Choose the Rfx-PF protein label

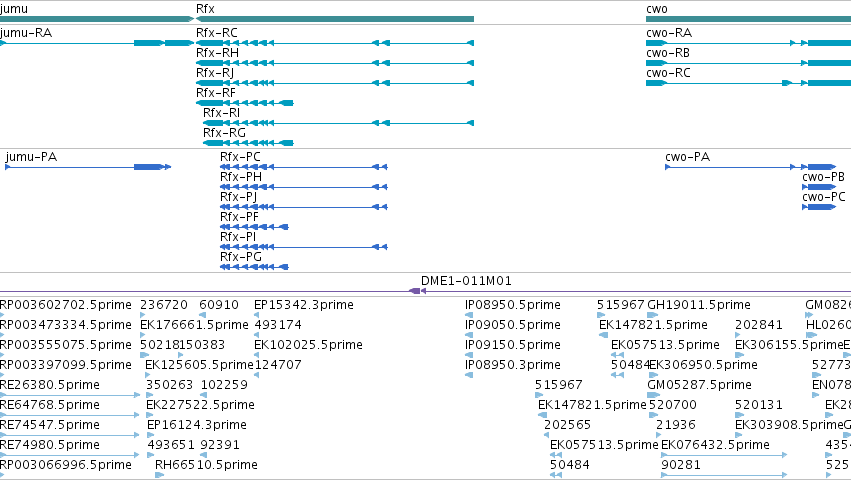click(239, 217)
